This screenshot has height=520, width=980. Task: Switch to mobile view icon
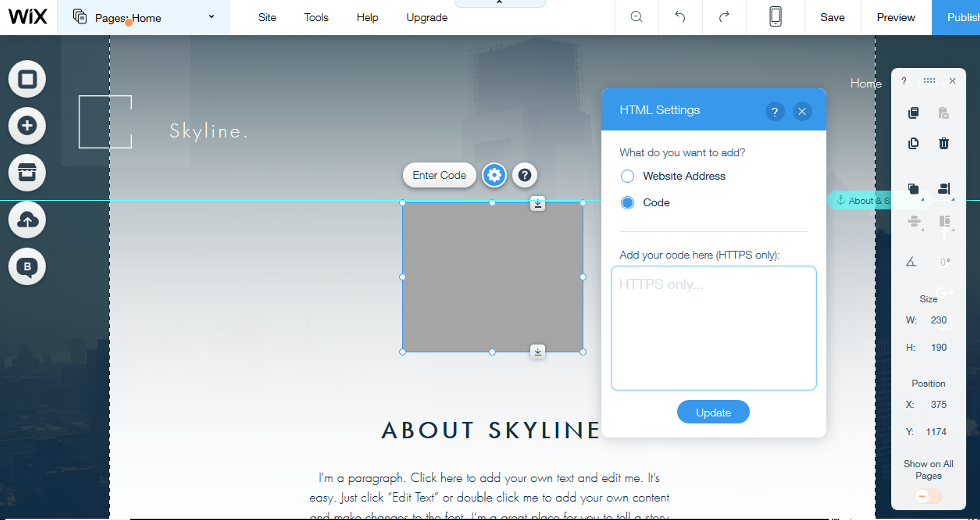click(x=775, y=17)
